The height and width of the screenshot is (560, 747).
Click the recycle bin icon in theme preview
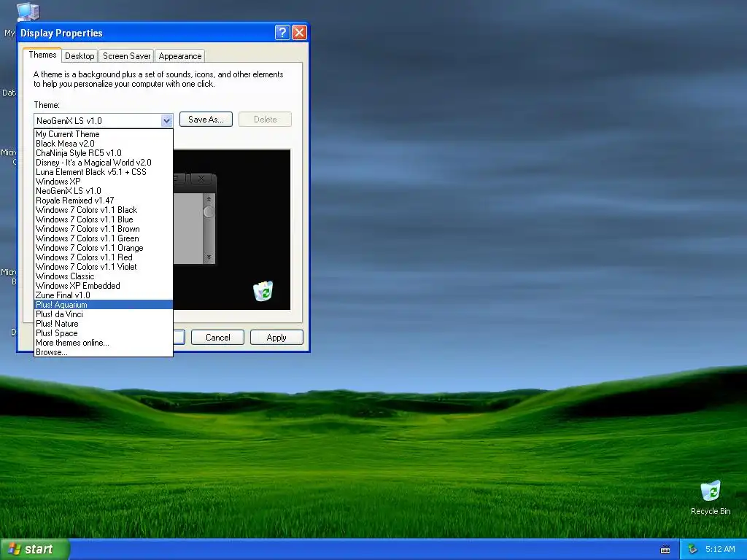click(x=263, y=291)
